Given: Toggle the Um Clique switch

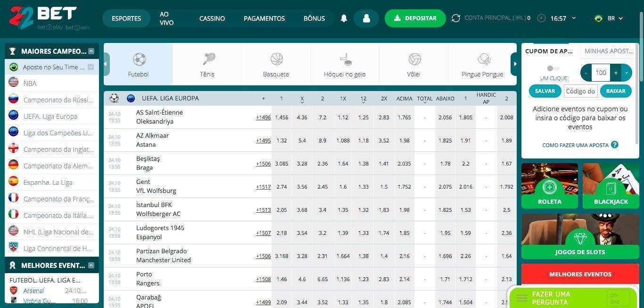Looking at the screenshot, I should click(553, 69).
